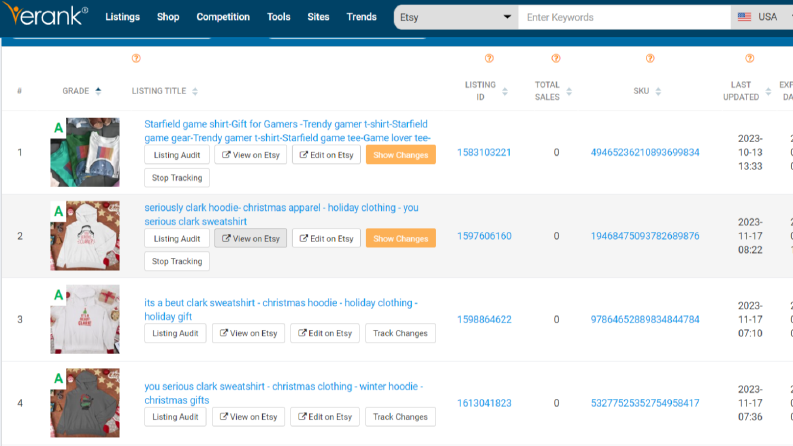Click the eRank logo
The width and height of the screenshot is (793, 446).
click(x=46, y=15)
